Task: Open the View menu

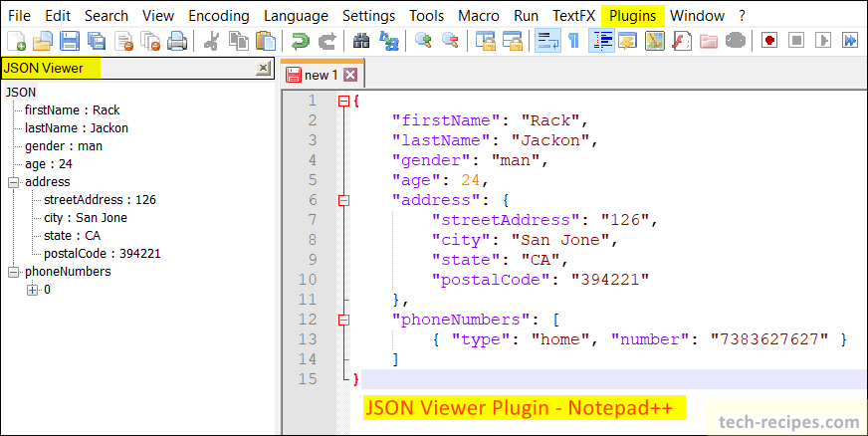Action: coord(157,16)
